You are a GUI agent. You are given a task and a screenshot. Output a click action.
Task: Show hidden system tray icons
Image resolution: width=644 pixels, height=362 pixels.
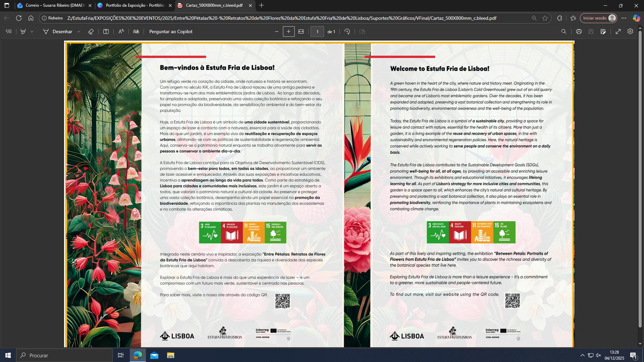(x=582, y=355)
